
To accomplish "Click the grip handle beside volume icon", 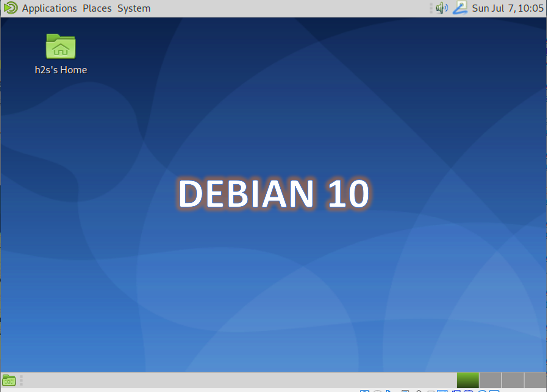I will click(431, 8).
